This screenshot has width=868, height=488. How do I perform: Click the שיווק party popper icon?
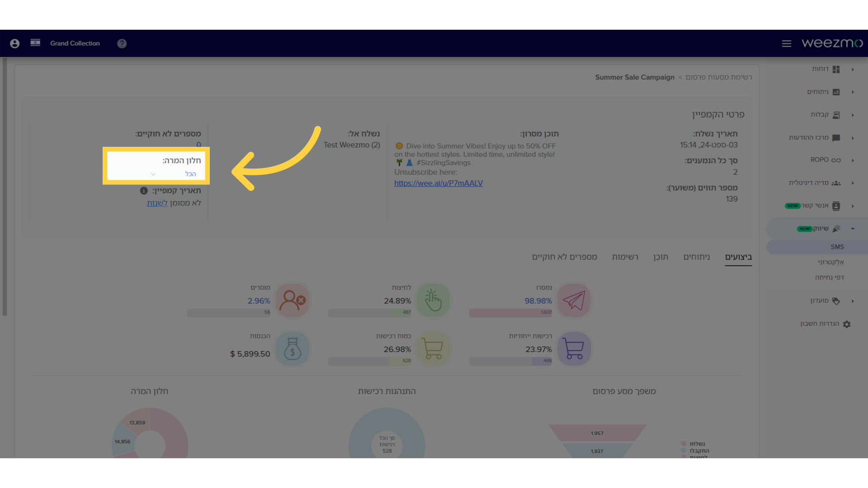pyautogui.click(x=836, y=229)
